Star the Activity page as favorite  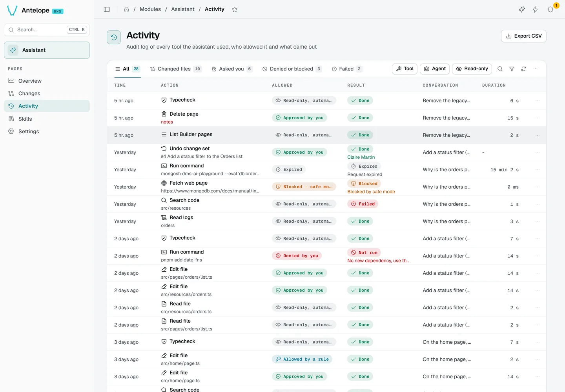click(x=235, y=9)
